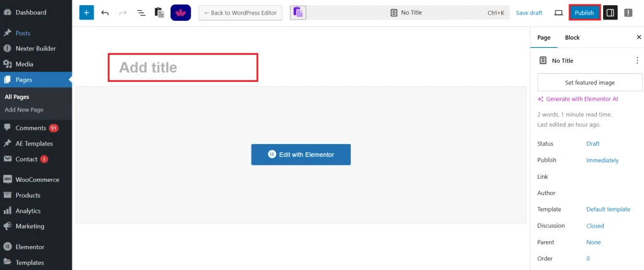
Task: Click the exclamation mark icon at top right
Action: (628, 13)
